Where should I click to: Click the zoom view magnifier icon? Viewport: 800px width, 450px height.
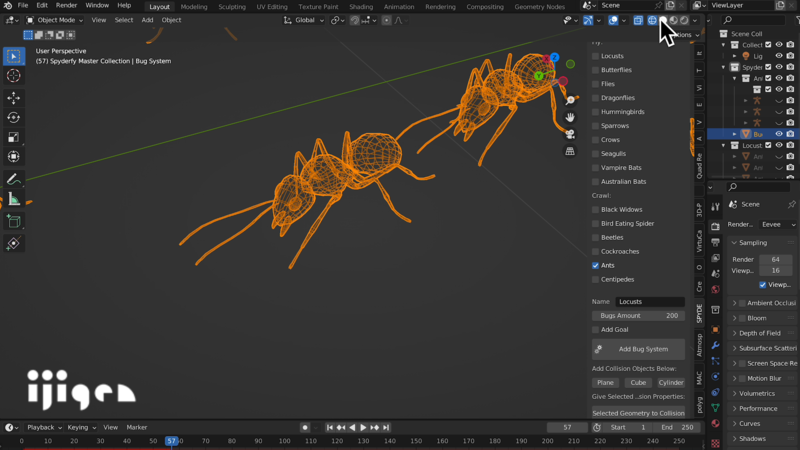[570, 101]
